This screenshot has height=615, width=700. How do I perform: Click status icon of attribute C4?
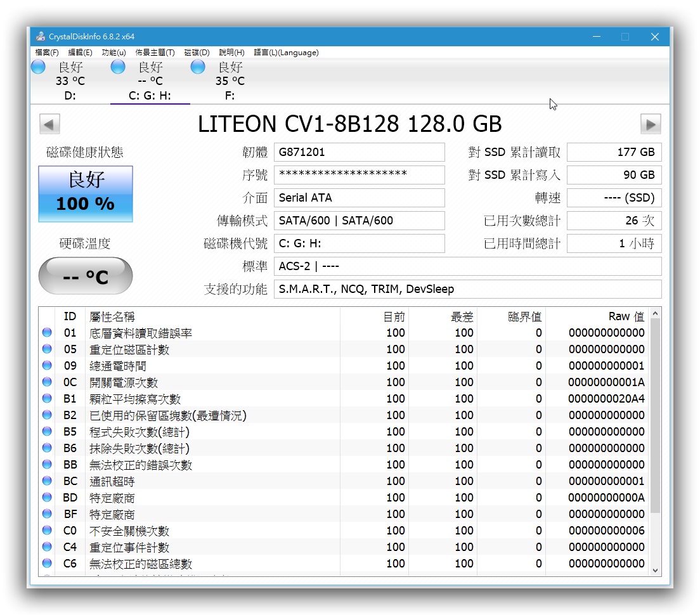click(47, 547)
